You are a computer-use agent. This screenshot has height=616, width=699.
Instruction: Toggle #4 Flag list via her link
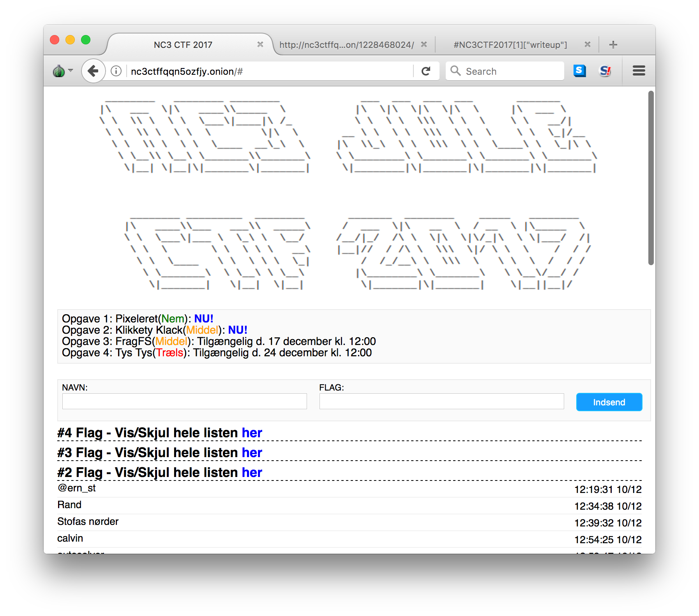252,433
